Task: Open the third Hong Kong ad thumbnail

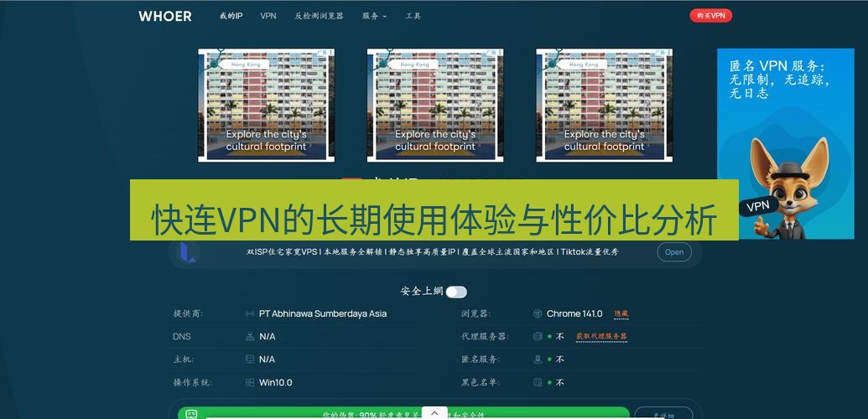Action: point(604,105)
